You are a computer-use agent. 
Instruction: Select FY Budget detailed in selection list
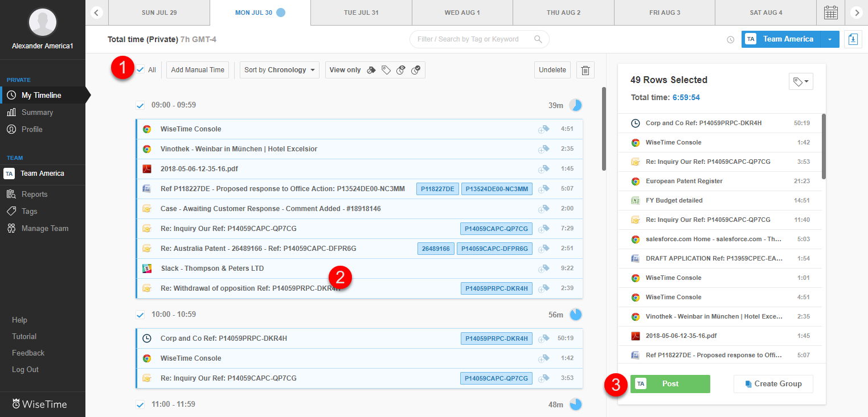tap(720, 201)
